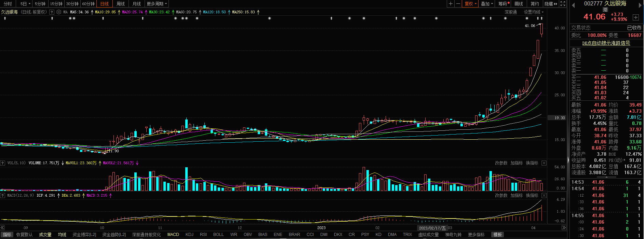Add 久远银海 to watchlist with plus box

(636, 17)
